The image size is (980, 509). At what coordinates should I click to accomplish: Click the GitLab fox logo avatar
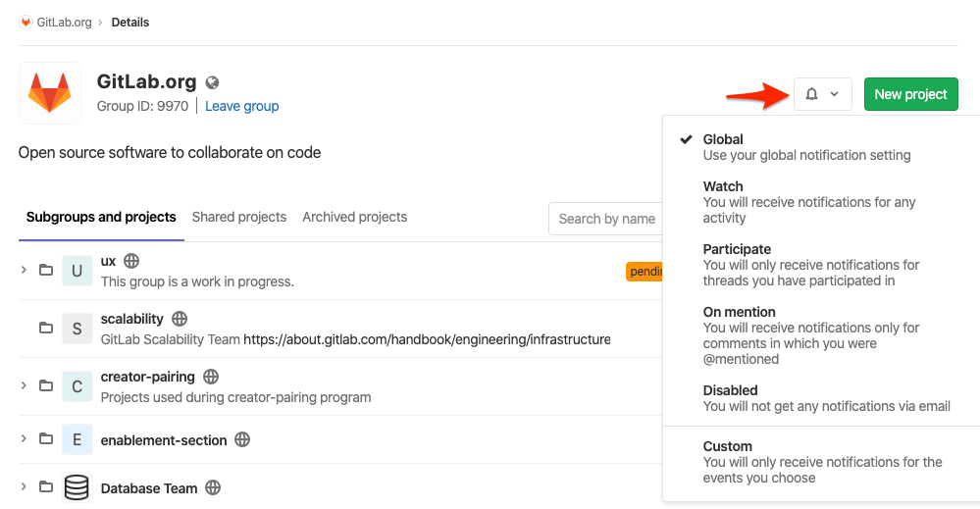(x=50, y=93)
